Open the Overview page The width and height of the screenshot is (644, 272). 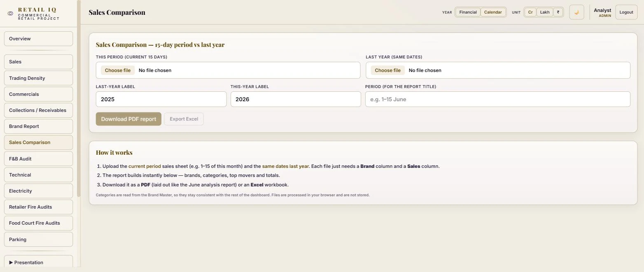pyautogui.click(x=38, y=39)
